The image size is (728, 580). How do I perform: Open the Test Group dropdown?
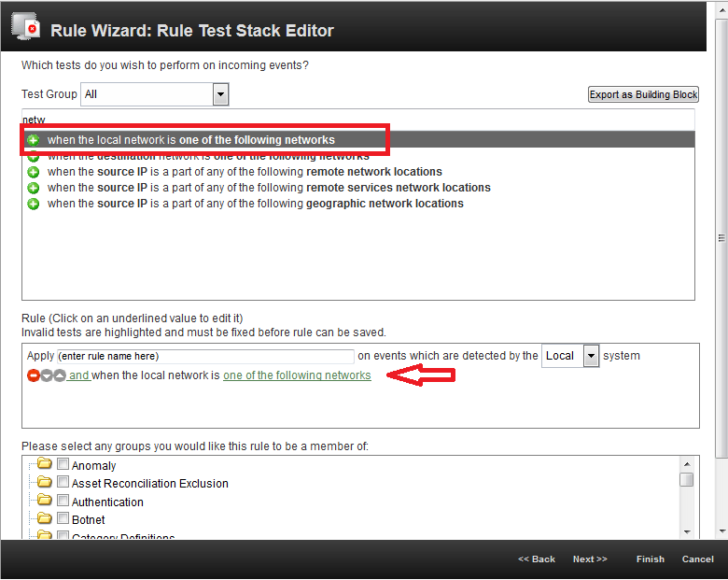(220, 94)
